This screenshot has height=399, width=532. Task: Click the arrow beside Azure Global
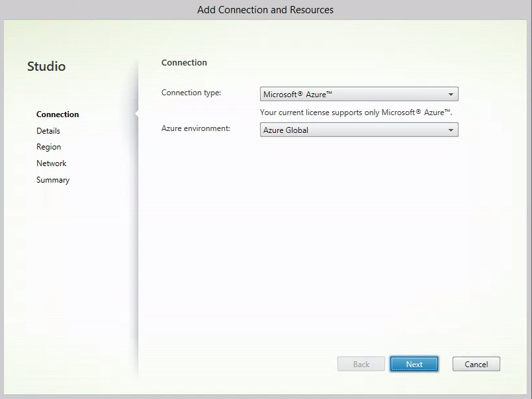(x=451, y=130)
